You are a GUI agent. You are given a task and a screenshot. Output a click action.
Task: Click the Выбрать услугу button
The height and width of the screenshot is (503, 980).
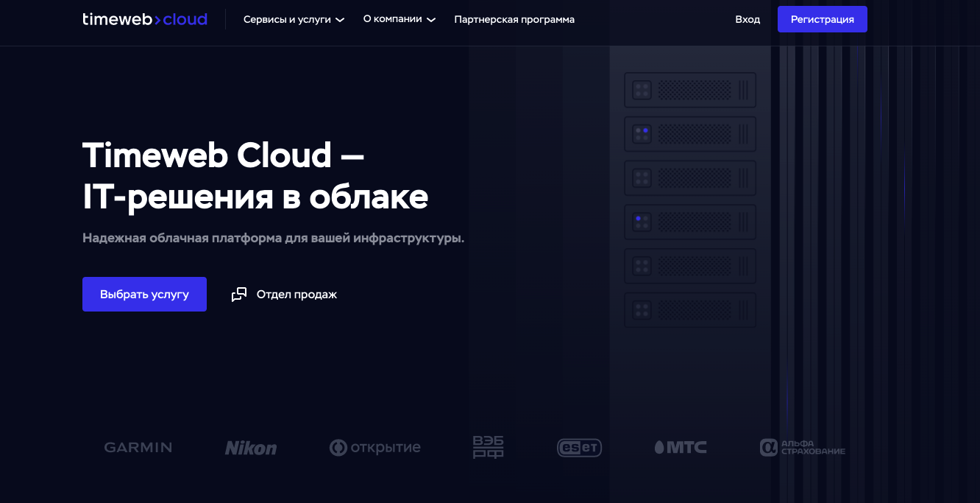pyautogui.click(x=144, y=295)
